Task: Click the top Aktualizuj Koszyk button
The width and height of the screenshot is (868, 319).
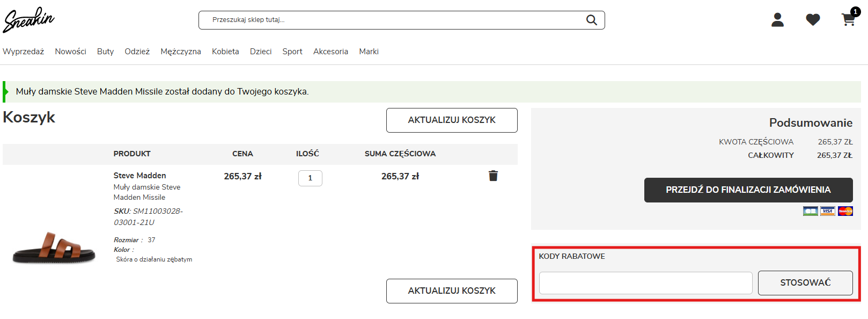Action: tap(452, 120)
